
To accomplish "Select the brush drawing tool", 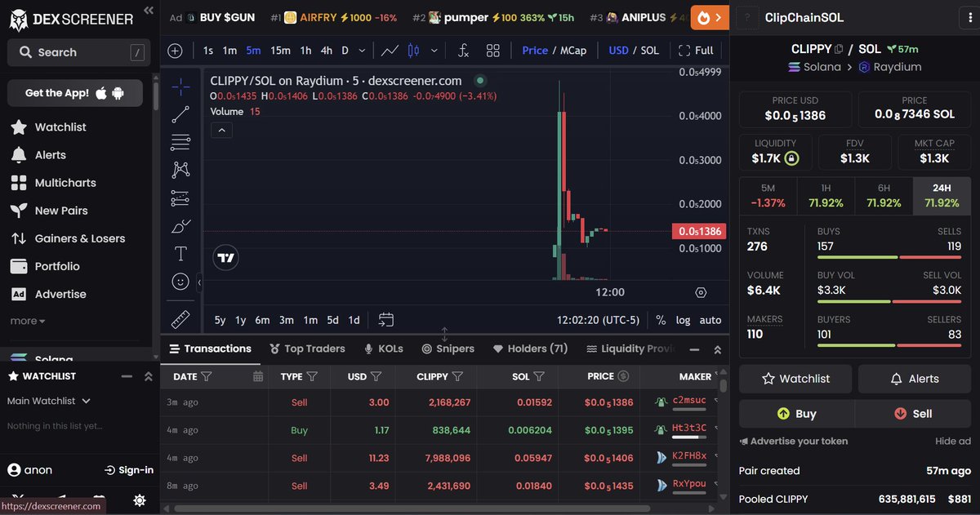I will (180, 226).
